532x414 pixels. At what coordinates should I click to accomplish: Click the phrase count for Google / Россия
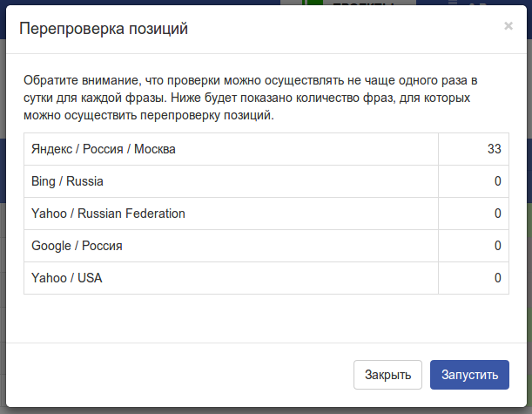click(497, 246)
